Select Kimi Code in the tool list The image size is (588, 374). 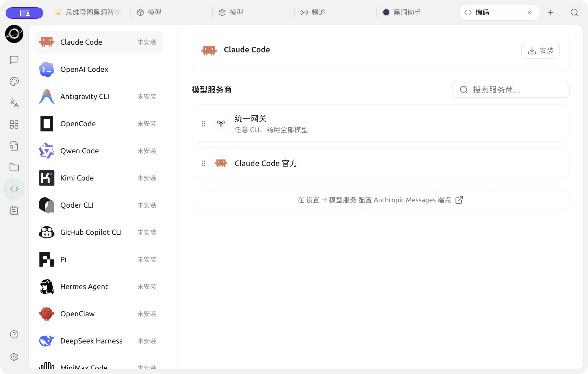coord(98,178)
